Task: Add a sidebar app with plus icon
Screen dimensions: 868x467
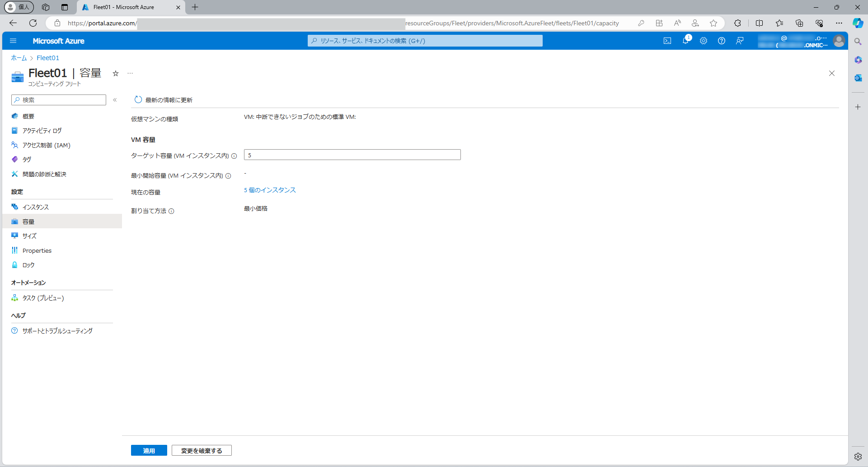Action: coord(858,107)
